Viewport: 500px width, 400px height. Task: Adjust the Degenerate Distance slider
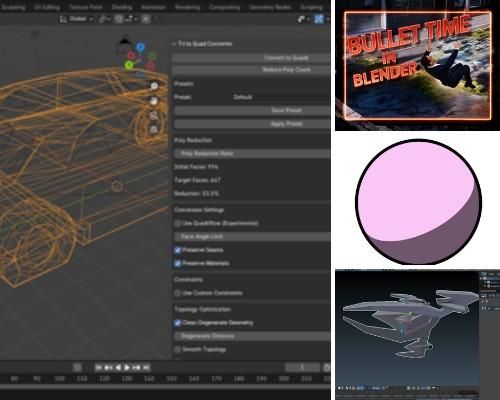(x=252, y=336)
